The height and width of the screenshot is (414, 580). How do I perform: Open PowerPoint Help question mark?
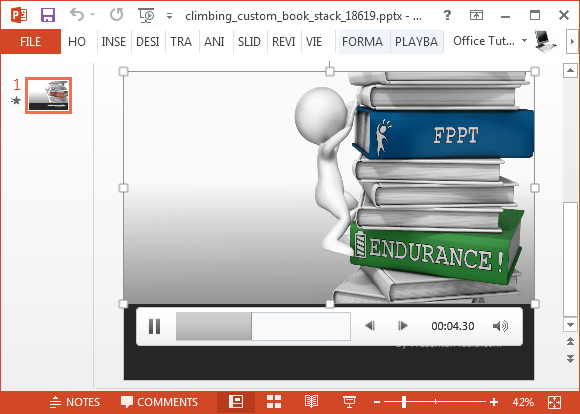coord(447,15)
